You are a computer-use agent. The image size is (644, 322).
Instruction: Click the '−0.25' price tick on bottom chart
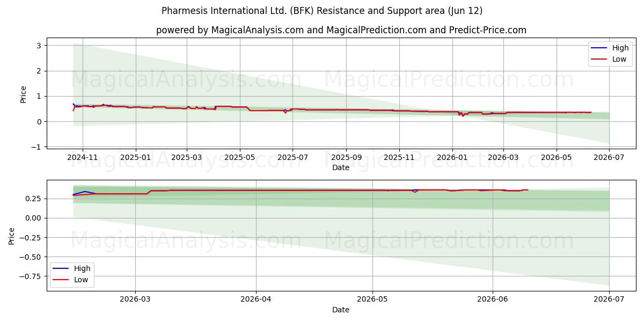pyautogui.click(x=31, y=237)
